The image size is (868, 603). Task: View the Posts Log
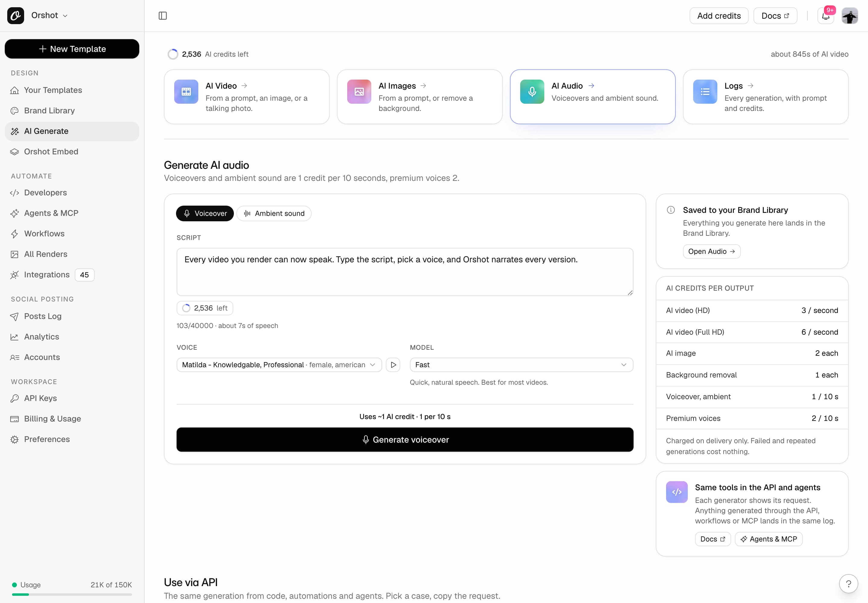pyautogui.click(x=72, y=316)
